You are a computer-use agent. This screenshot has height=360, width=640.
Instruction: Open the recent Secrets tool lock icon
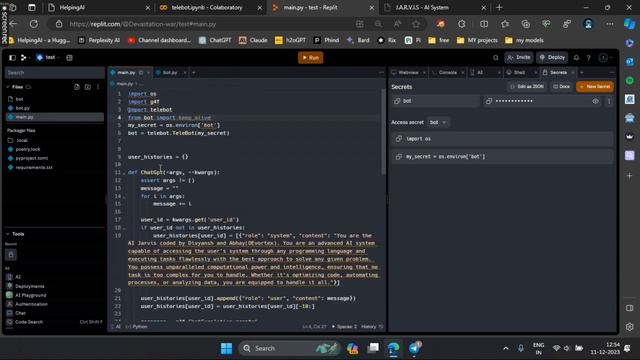click(11, 255)
